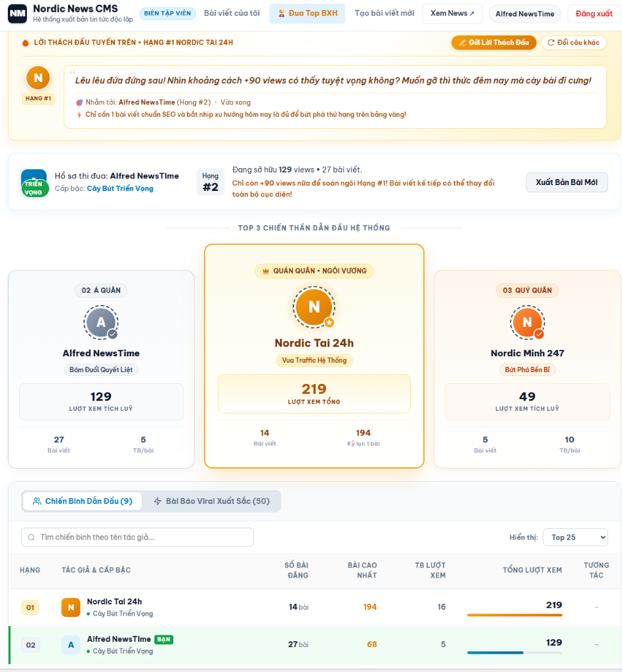Click Đăng xuất link
Viewport: 622px width, 672px height.
click(594, 14)
